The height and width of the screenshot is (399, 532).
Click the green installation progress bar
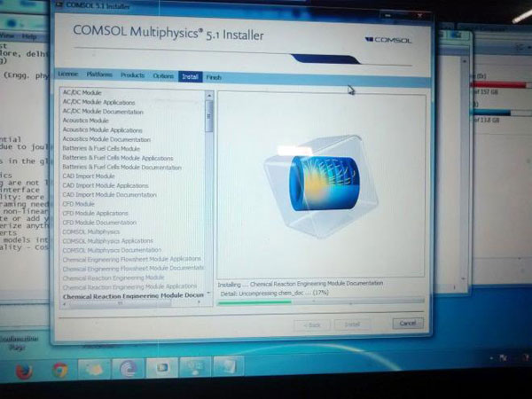pyautogui.click(x=254, y=302)
